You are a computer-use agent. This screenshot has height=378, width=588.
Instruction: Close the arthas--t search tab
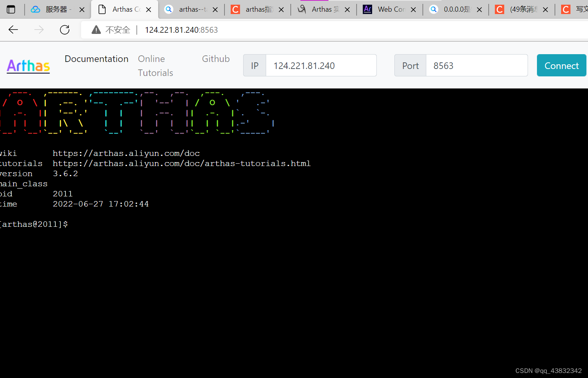[215, 9]
